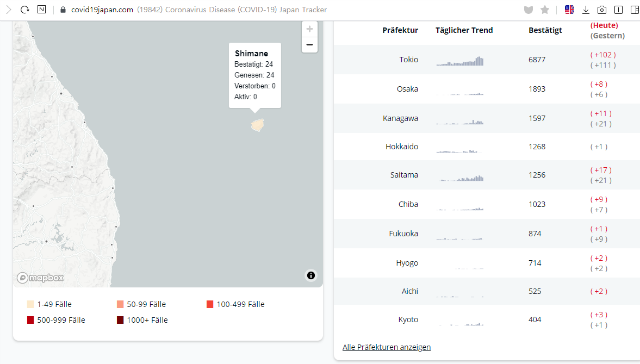Screen dimensions: 640x364
Task: Click Saitama's (+17) today value
Action: click(x=601, y=170)
